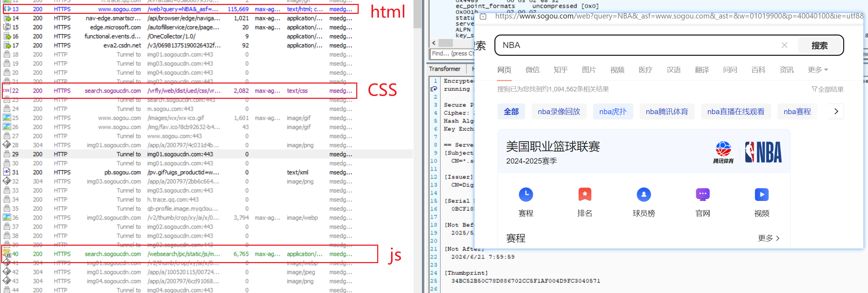Open 赛程 schedule clock icon
The height and width of the screenshot is (293, 868).
[x=526, y=195]
